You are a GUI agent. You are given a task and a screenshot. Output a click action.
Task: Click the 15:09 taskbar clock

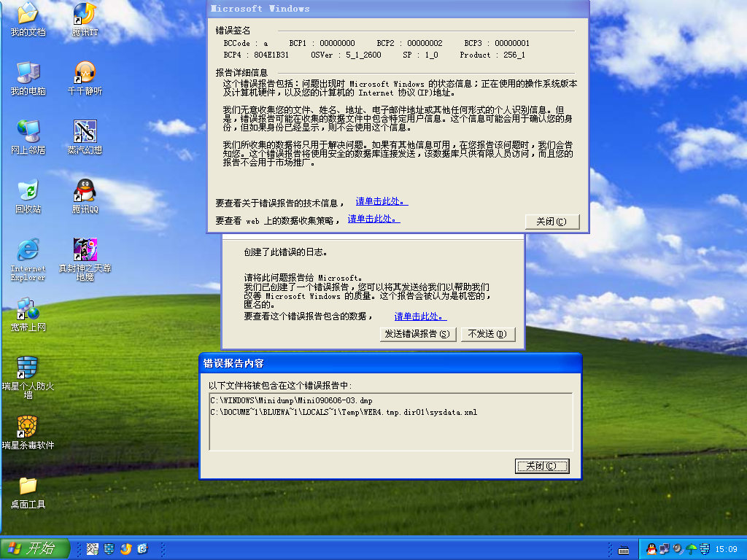coord(726,549)
